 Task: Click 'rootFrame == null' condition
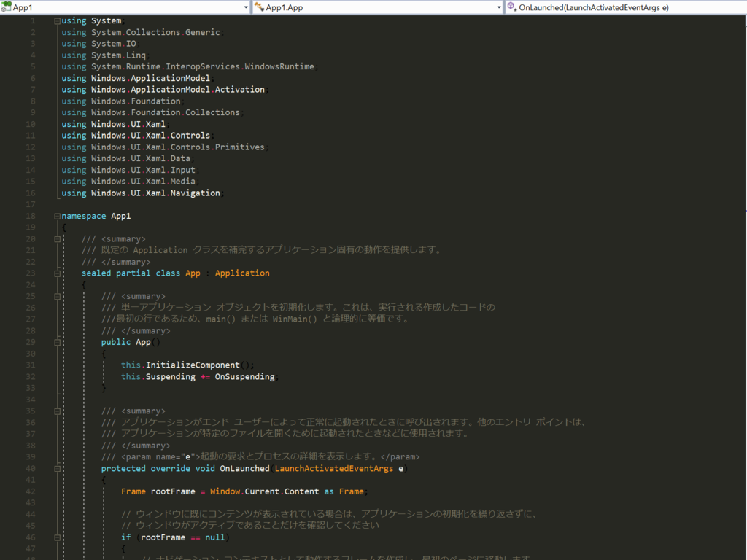click(182, 537)
